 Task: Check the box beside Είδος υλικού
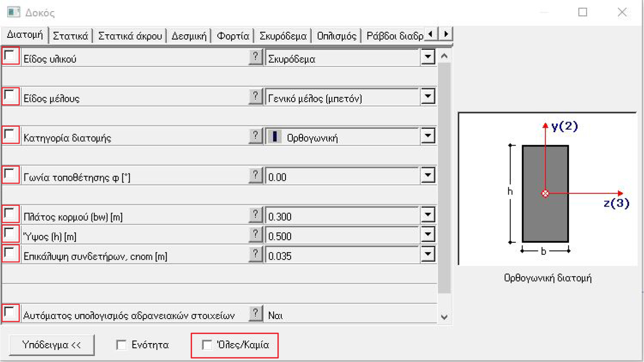[9, 55]
